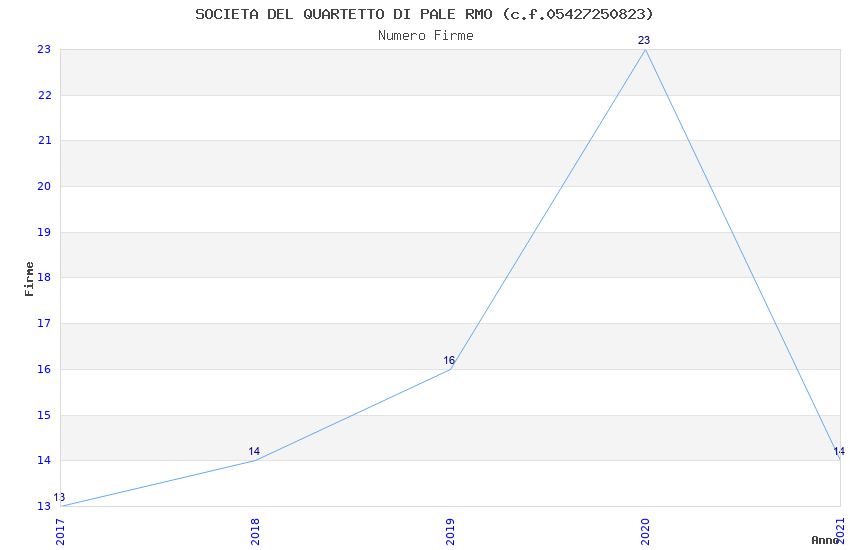The image size is (850, 550).
Task: Select the 2017 x-axis year label
Action: (60, 532)
